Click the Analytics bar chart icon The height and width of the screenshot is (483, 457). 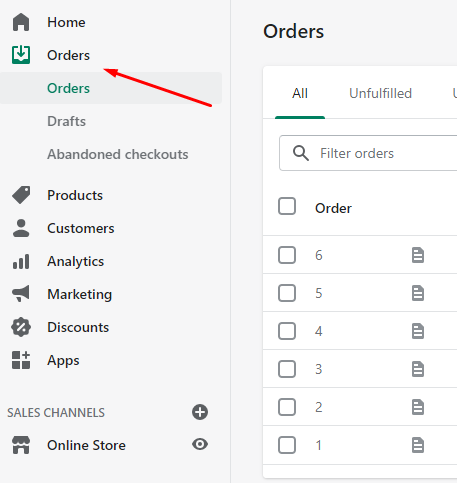coord(21,261)
